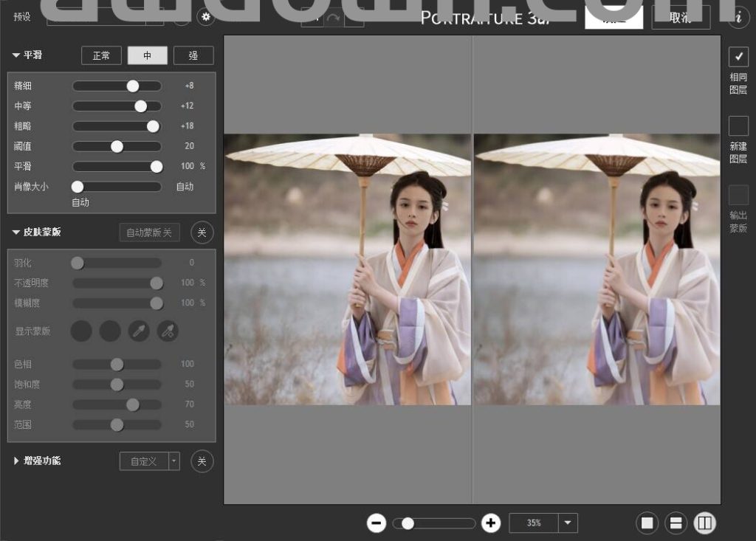
Task: Toggle the 相同图层 checkbox
Action: pyautogui.click(x=738, y=57)
